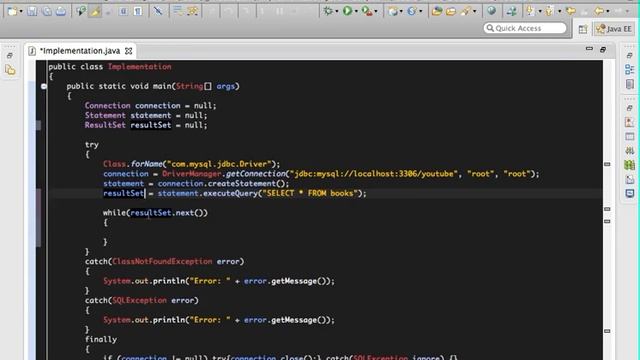The image size is (640, 360).
Task: Open the Run configurations dropdown arrow
Action: tap(356, 11)
